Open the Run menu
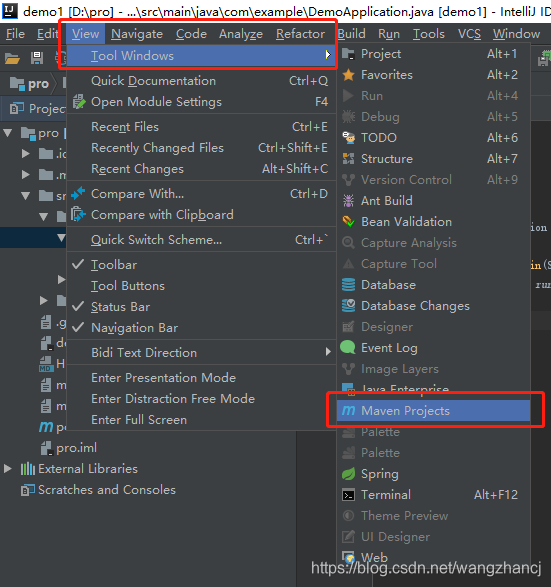Screen dimensions: 551x587 click(389, 34)
